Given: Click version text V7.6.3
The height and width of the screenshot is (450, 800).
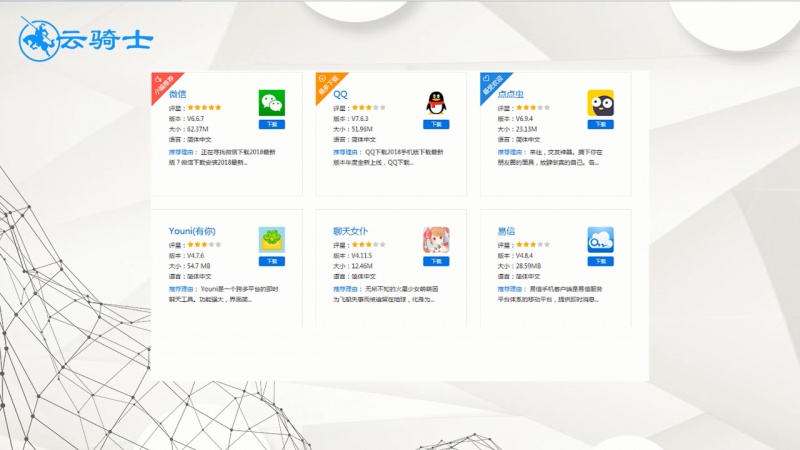Looking at the screenshot, I should coord(360,118).
